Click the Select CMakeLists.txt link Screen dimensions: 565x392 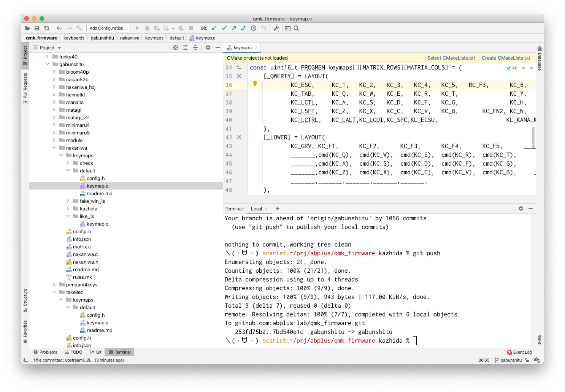451,58
